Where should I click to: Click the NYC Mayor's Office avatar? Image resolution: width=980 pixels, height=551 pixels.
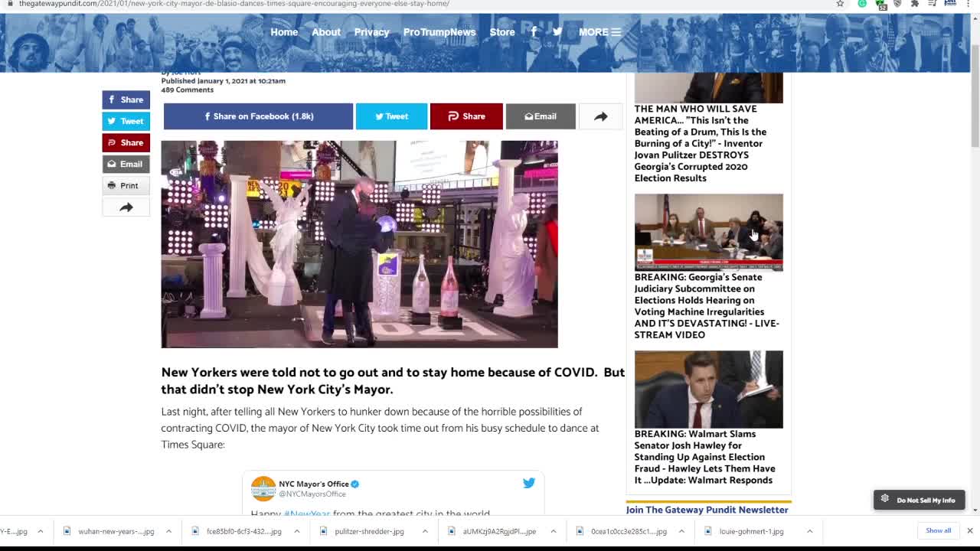point(263,488)
